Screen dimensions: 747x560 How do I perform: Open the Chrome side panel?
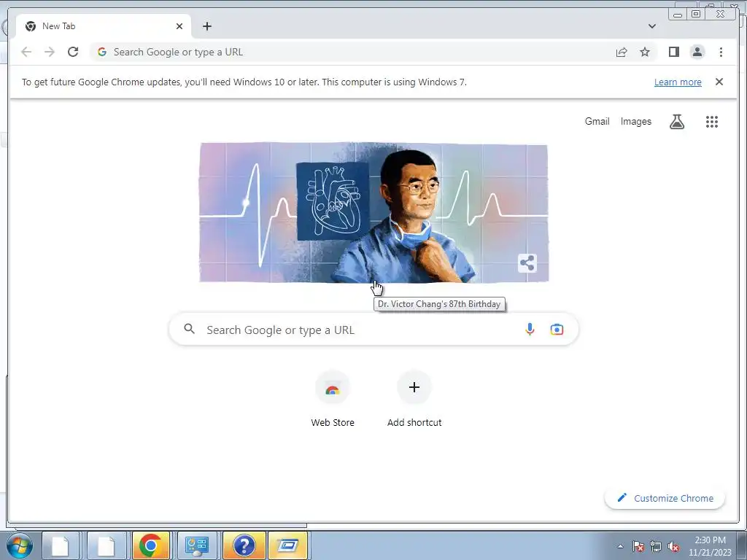click(673, 52)
